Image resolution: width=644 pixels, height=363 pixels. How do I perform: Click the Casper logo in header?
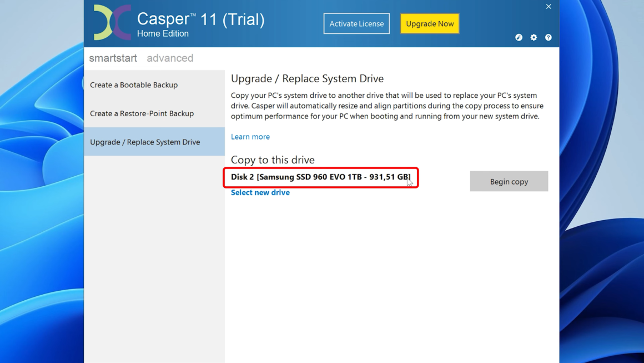click(x=112, y=22)
